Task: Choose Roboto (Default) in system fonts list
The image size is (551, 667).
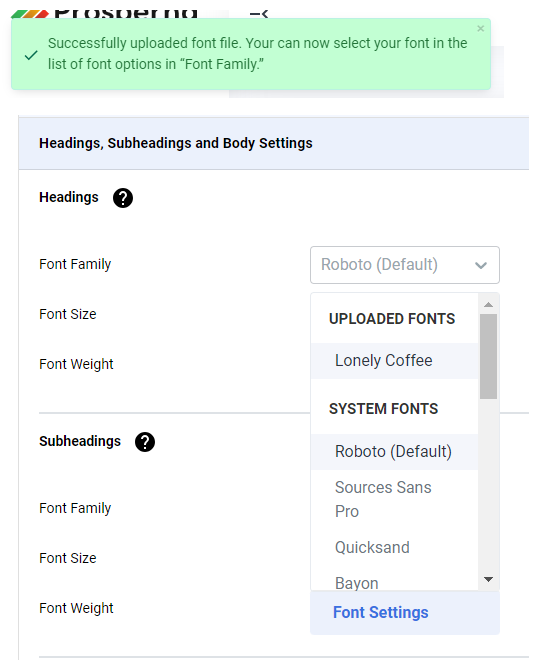Action: coord(394,452)
